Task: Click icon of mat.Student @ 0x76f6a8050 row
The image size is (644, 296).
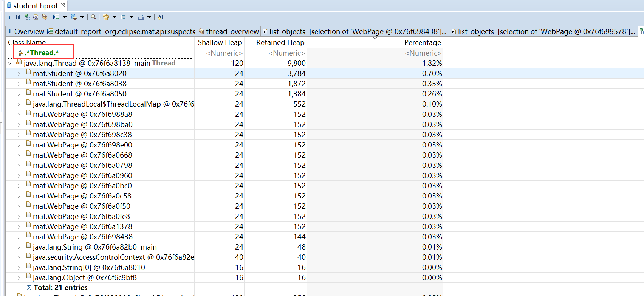Action: click(x=28, y=93)
